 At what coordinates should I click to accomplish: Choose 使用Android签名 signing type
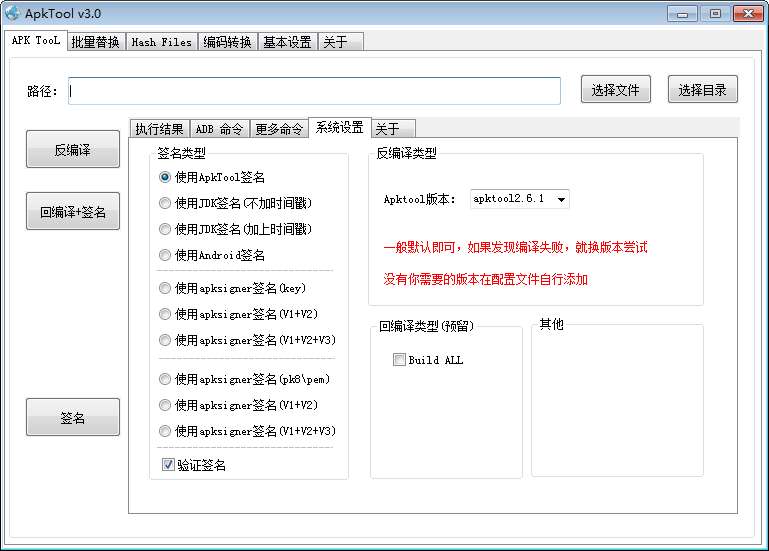pos(165,255)
